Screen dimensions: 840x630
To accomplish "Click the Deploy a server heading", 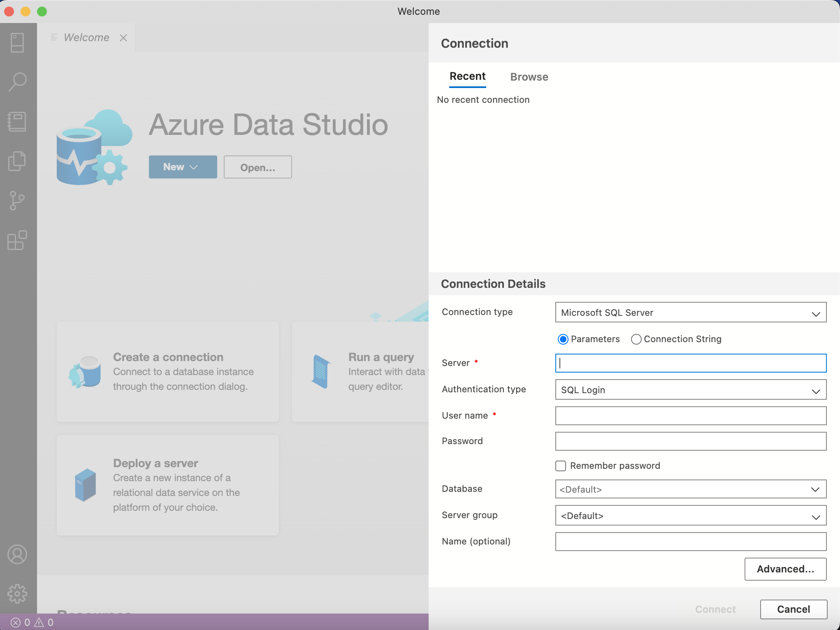I will pyautogui.click(x=155, y=463).
